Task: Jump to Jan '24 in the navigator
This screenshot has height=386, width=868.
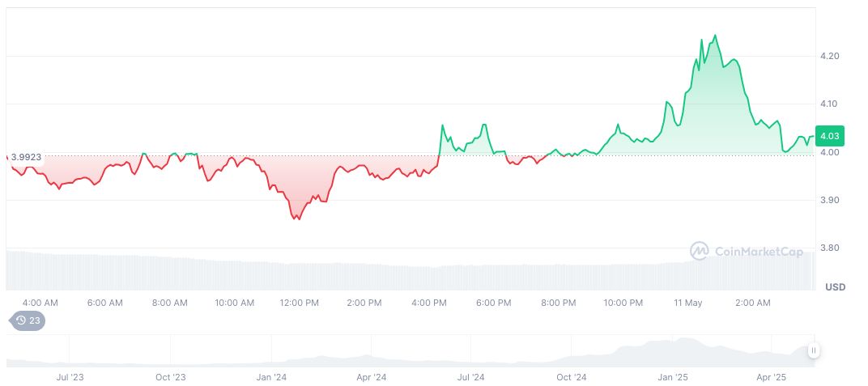Action: click(271, 377)
